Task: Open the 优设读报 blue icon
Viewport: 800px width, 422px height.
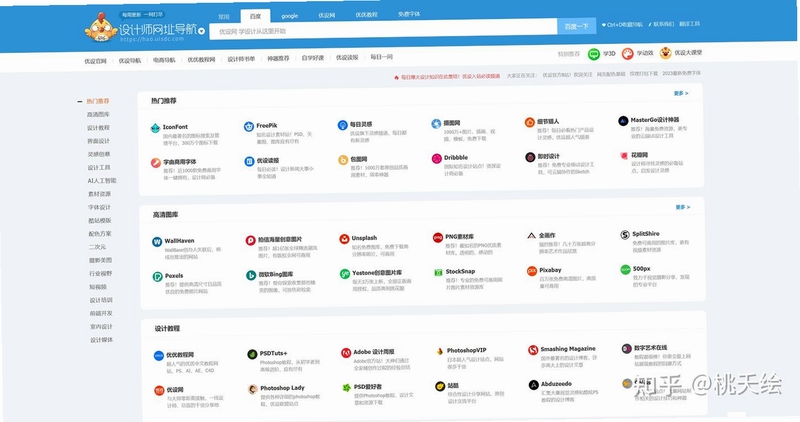Action: pyautogui.click(x=249, y=162)
